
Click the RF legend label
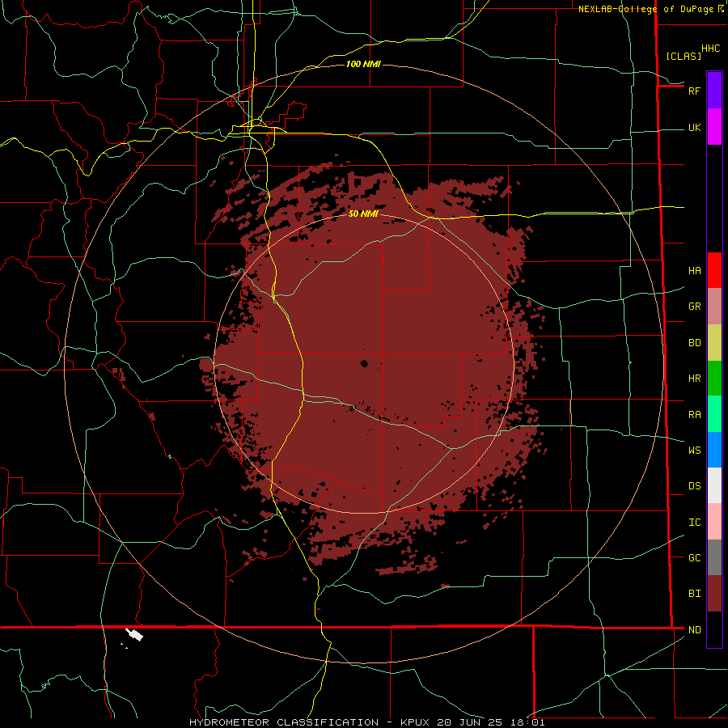coord(694,91)
